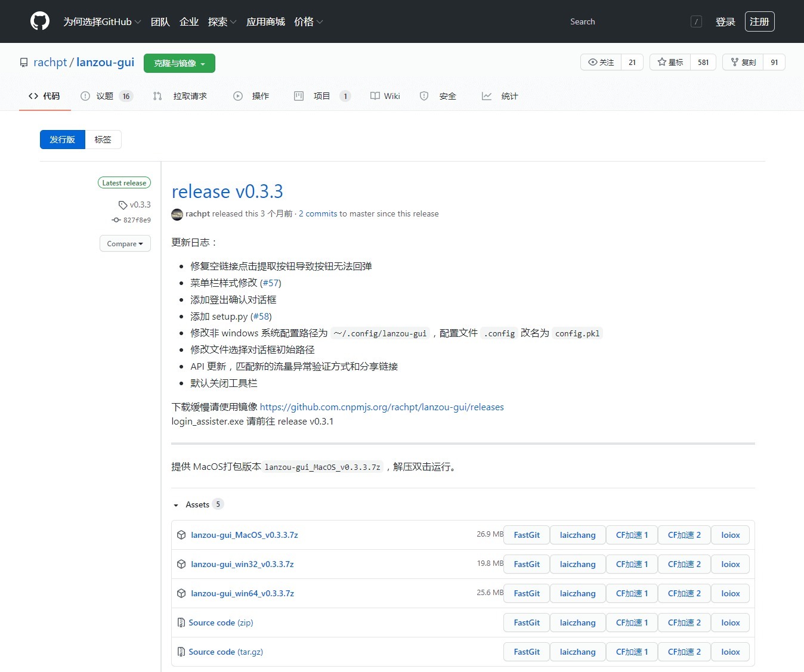The height and width of the screenshot is (672, 804).
Task: Click the package icon for lanzou-gui_MacOS file
Action: pos(181,535)
